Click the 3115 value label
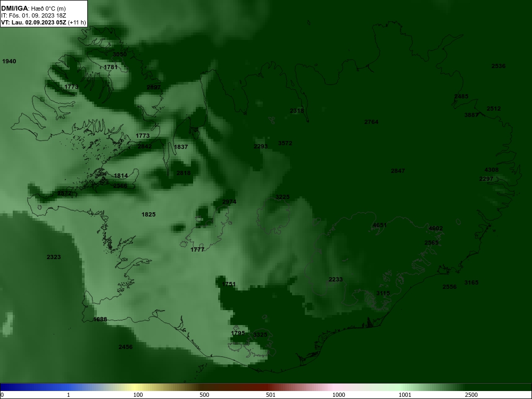This screenshot has width=532, height=399. coord(383,294)
